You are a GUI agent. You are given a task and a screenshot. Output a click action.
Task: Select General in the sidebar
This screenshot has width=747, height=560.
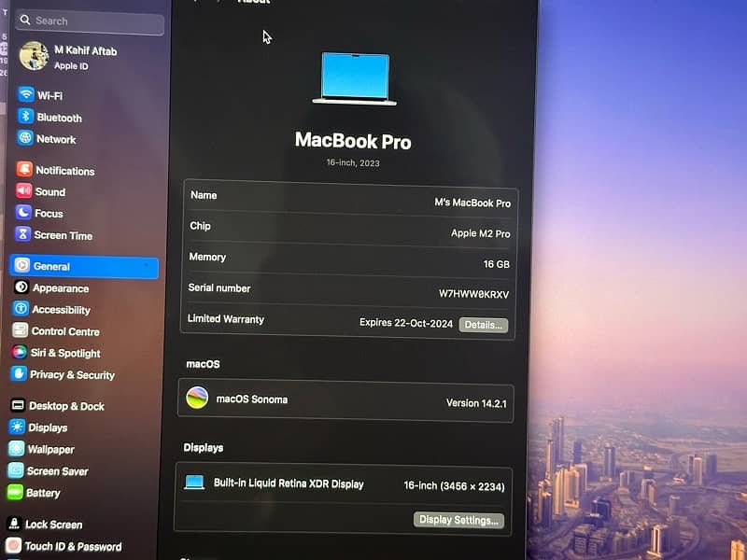click(x=84, y=266)
